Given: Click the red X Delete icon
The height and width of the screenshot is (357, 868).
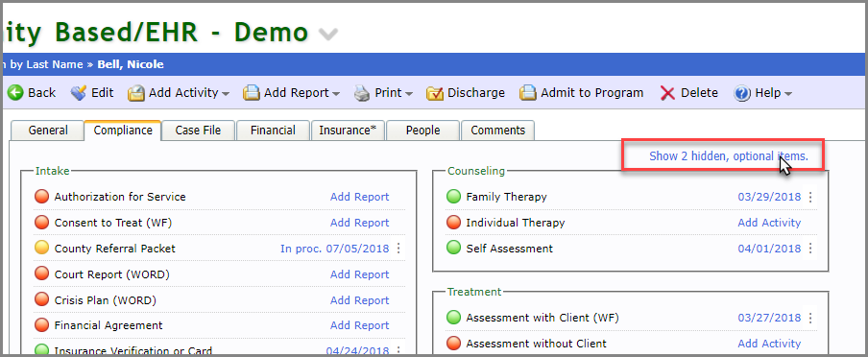Looking at the screenshot, I should point(667,93).
